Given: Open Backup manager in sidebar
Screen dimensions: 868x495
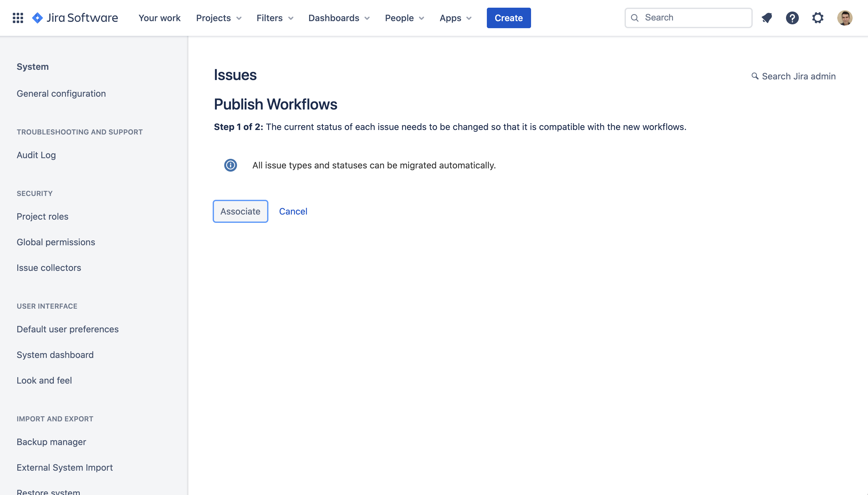Looking at the screenshot, I should [51, 442].
